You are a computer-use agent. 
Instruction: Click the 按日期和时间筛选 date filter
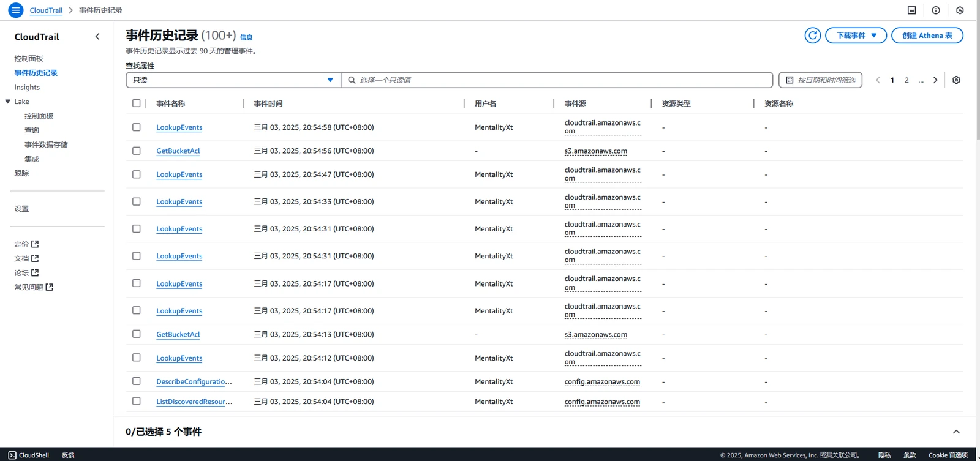(x=821, y=80)
